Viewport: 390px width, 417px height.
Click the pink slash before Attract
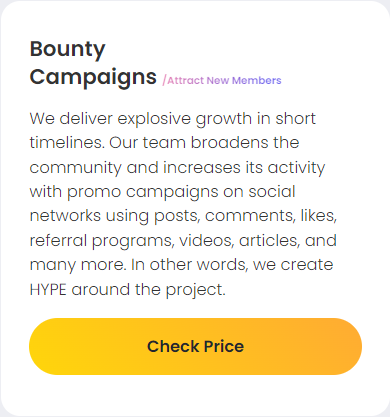[164, 80]
